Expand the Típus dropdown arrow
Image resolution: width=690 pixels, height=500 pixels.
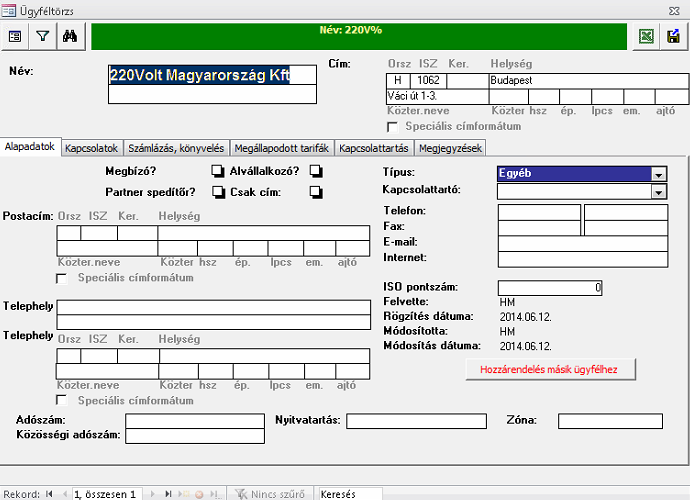[659, 174]
